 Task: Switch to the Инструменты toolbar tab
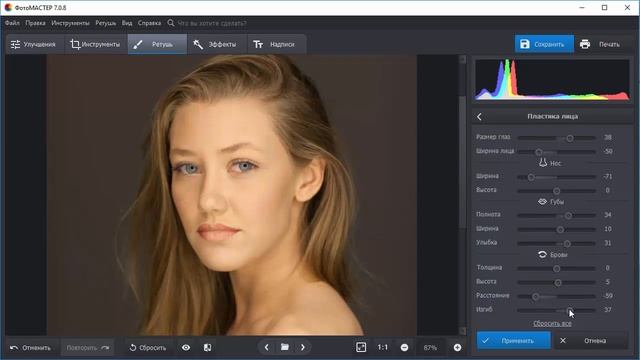click(x=95, y=44)
